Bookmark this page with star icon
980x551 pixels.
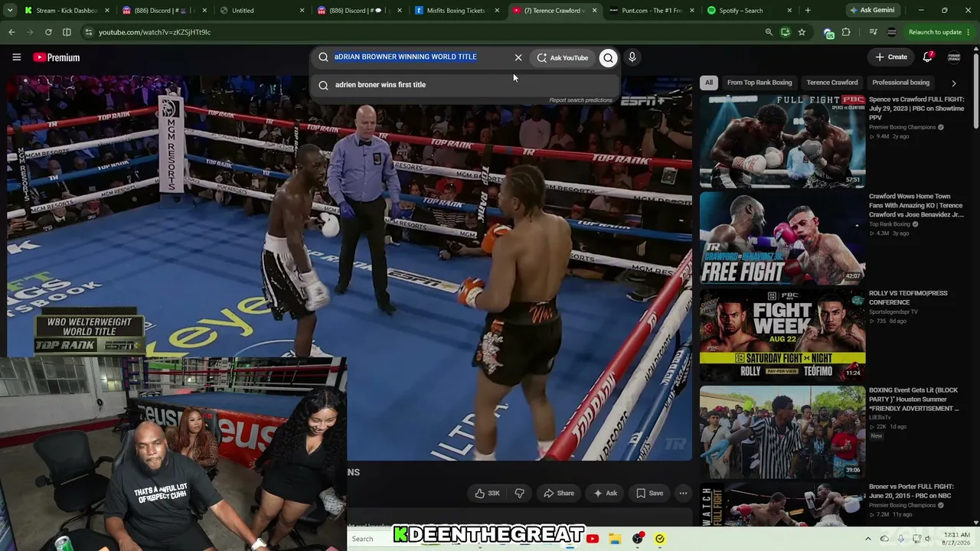(x=802, y=32)
